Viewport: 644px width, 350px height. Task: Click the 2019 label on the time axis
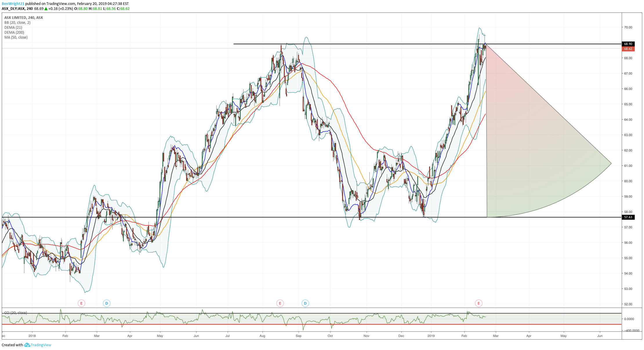coord(431,336)
